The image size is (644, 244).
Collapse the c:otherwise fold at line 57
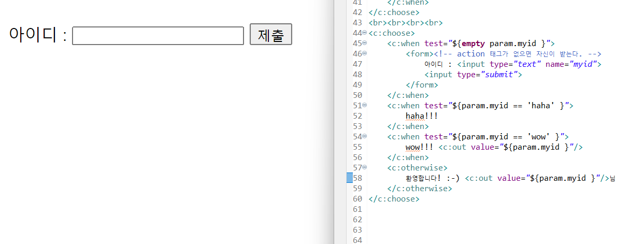coord(365,167)
